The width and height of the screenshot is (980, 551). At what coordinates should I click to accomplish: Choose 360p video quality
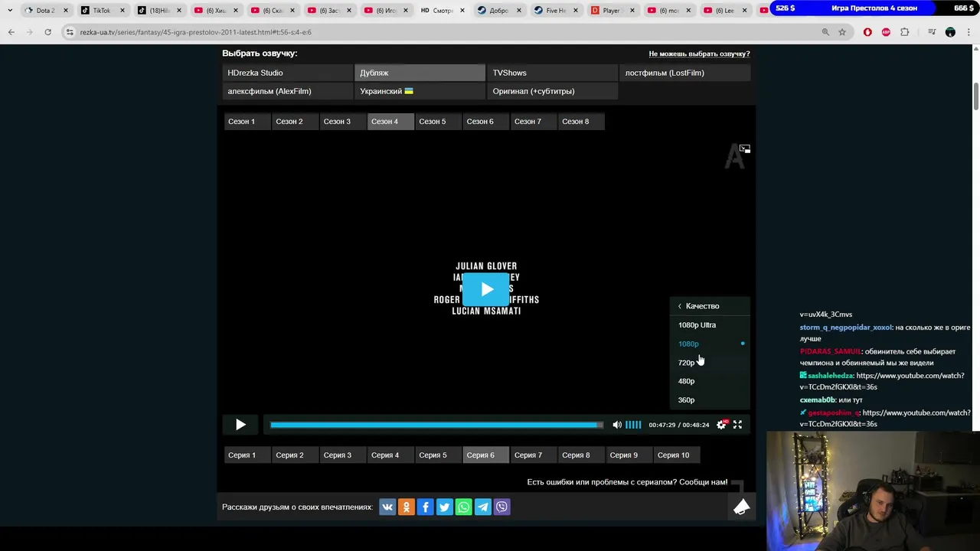710,400
